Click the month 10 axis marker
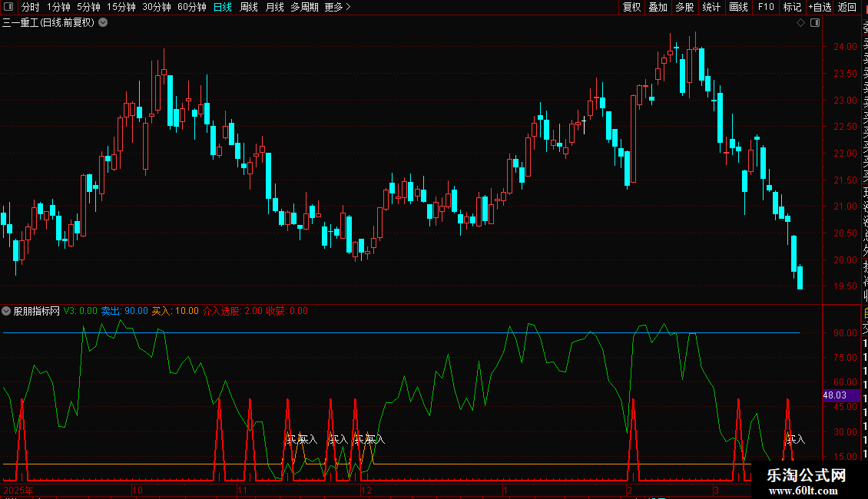 click(x=137, y=490)
